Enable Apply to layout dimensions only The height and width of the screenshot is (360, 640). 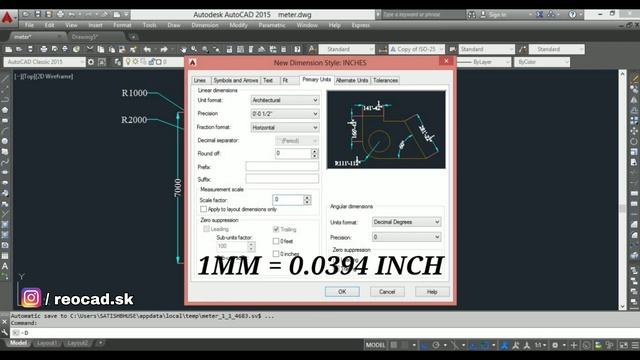pyautogui.click(x=203, y=209)
